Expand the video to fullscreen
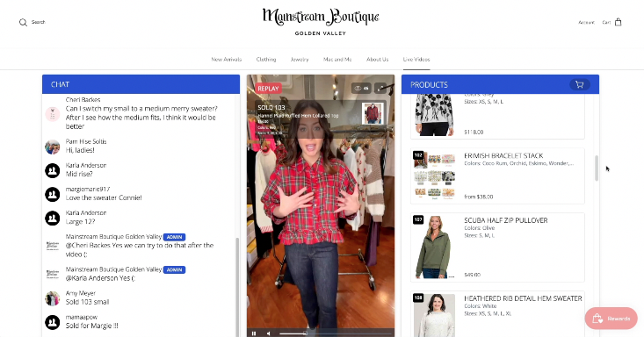644x337 pixels. pos(380,88)
